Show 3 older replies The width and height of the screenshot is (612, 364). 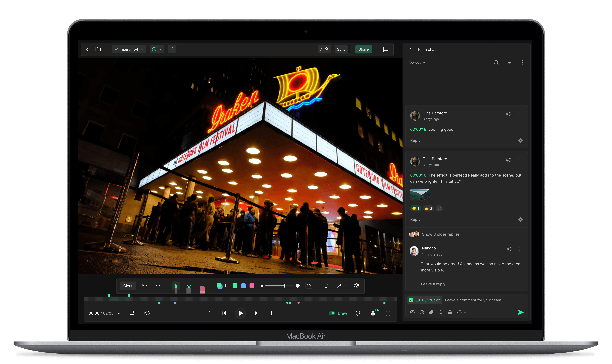(x=441, y=234)
